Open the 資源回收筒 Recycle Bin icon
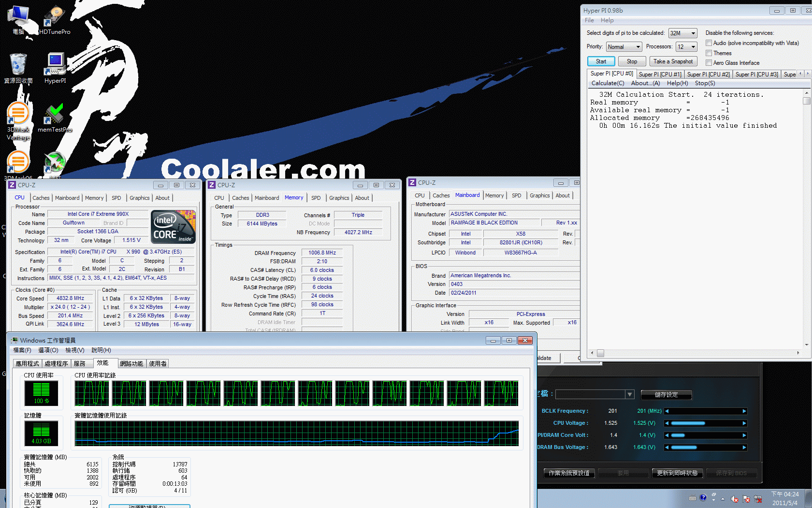The width and height of the screenshot is (812, 508). tap(18, 68)
